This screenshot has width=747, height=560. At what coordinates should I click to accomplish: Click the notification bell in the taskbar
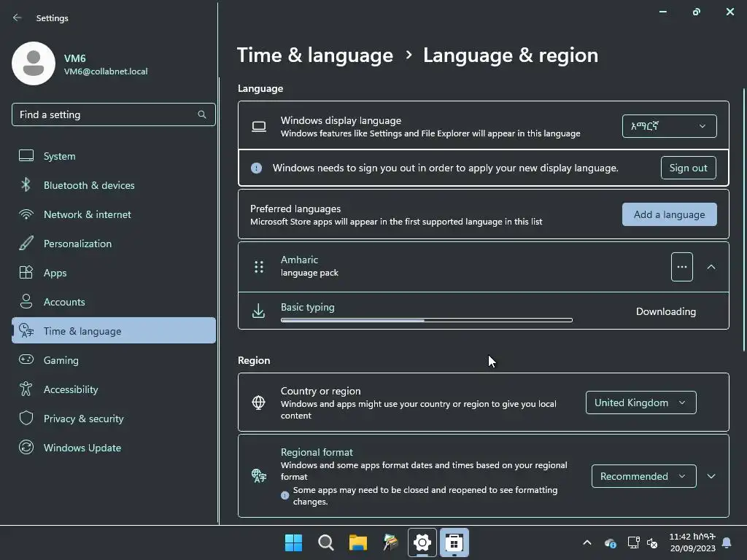pos(727,542)
